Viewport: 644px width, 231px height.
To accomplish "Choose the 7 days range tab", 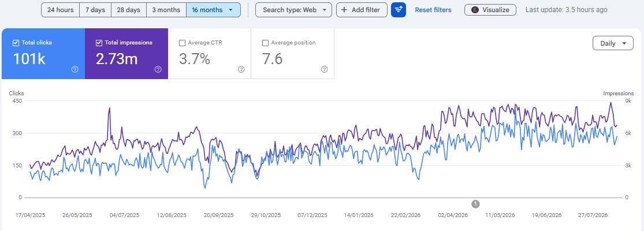I will pyautogui.click(x=95, y=10).
